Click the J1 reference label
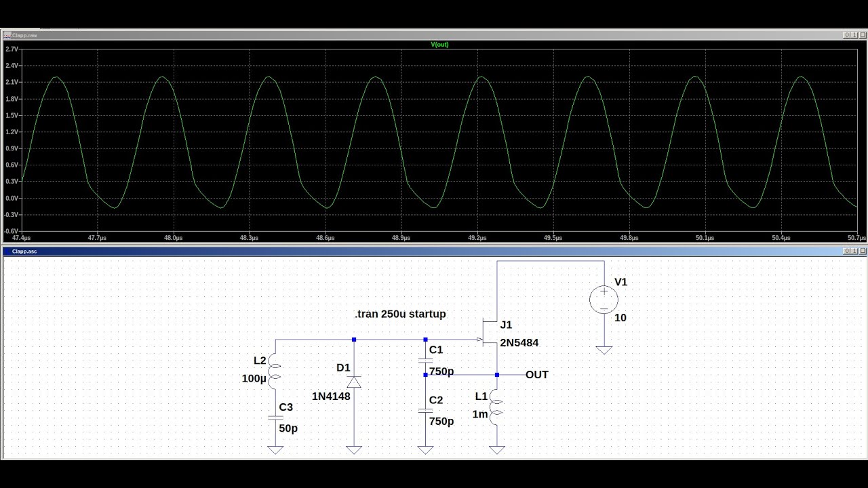This screenshot has height=488, width=868. click(x=506, y=325)
